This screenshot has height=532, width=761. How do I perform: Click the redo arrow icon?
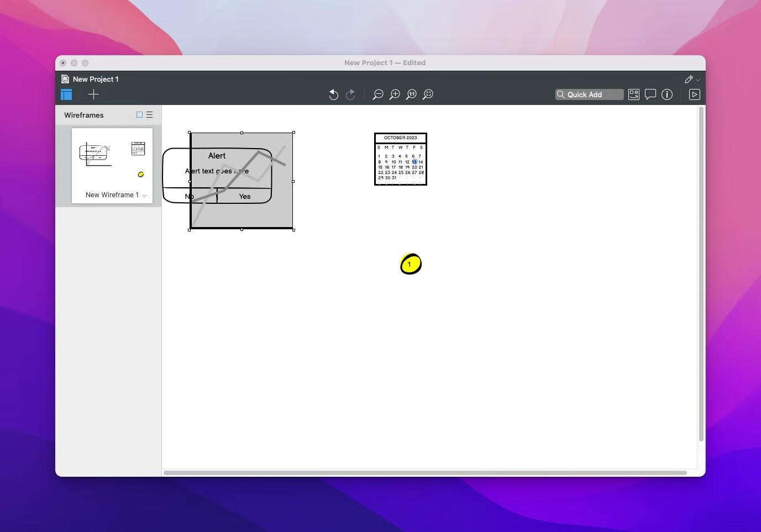tap(350, 94)
